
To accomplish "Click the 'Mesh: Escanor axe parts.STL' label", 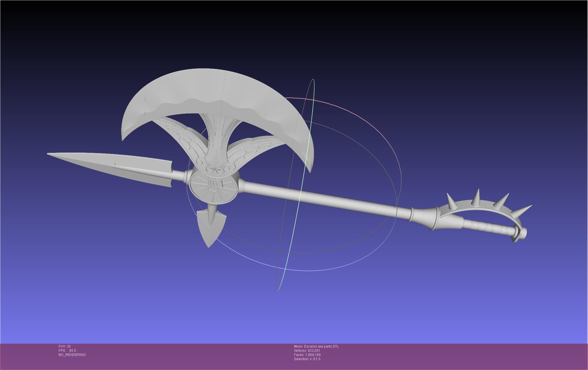I will click(x=316, y=346).
